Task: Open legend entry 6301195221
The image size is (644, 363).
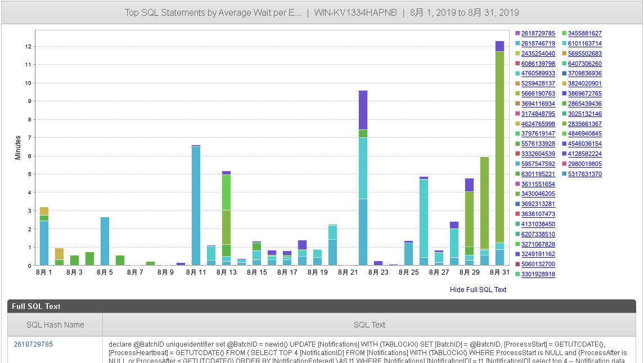Action: (538, 174)
